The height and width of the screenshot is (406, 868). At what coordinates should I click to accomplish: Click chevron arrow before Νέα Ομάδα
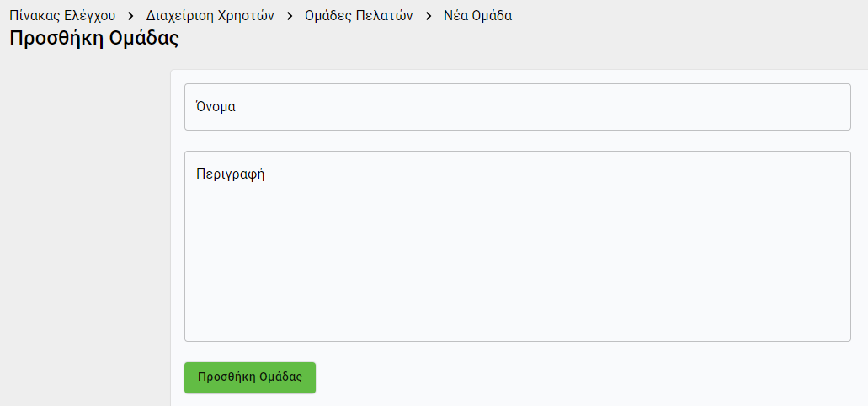(x=429, y=15)
